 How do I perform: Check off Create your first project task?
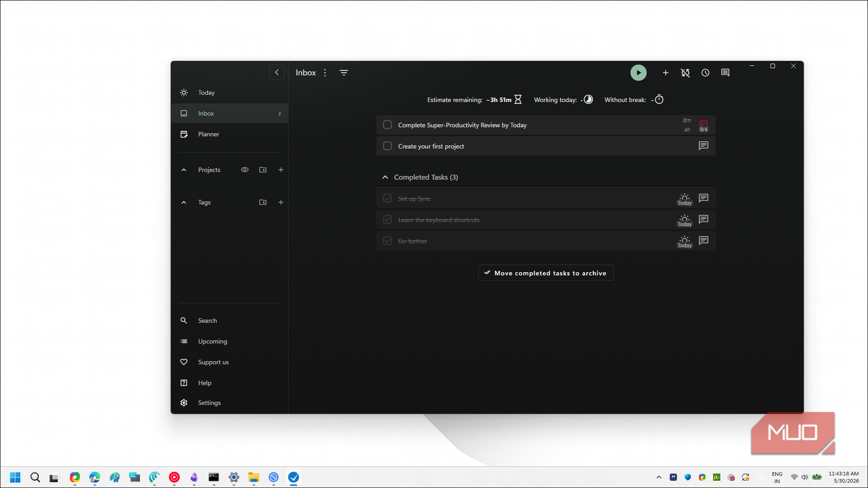pos(388,146)
